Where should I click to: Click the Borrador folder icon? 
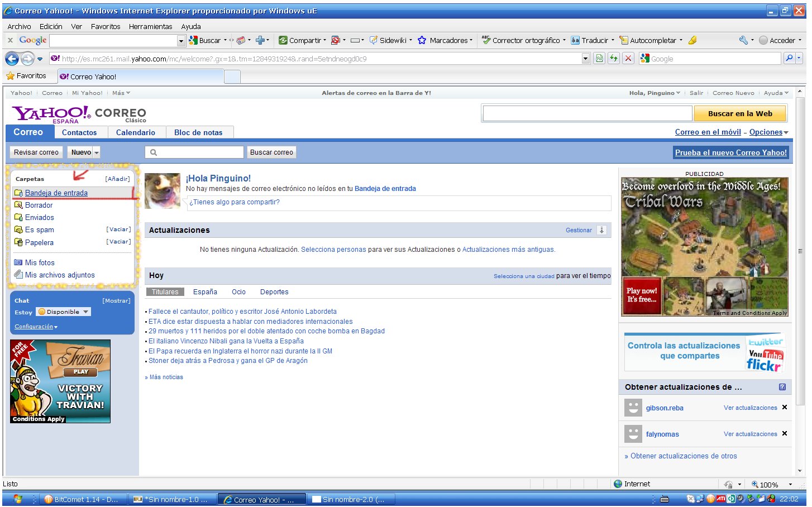(x=18, y=205)
